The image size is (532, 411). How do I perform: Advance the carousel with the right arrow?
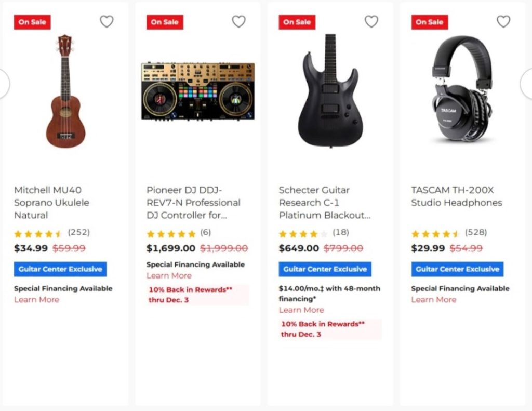[528, 83]
